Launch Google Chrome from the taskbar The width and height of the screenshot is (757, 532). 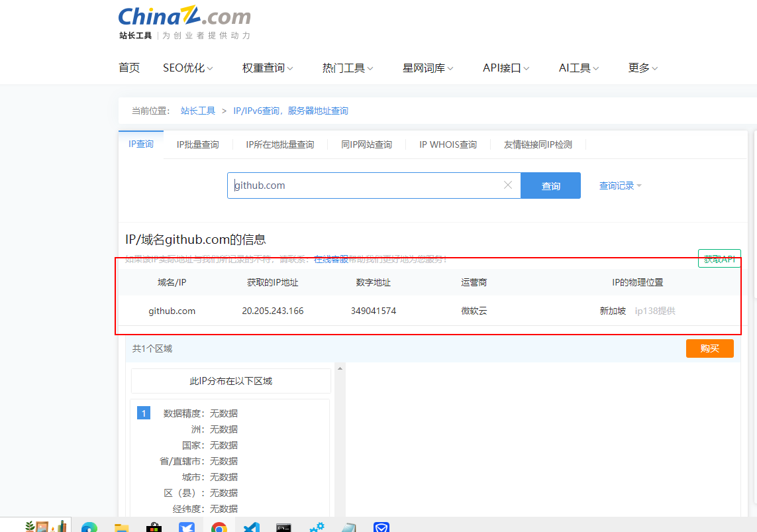(x=219, y=527)
